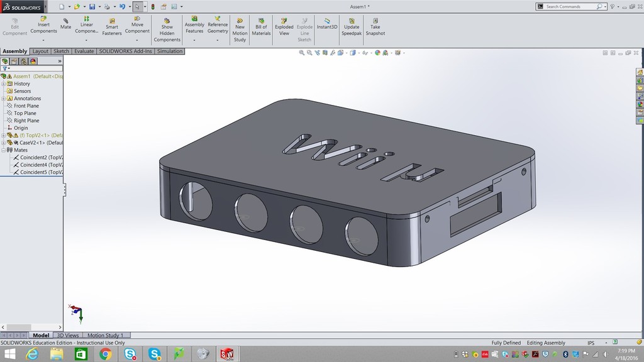
Task: Expand the CaseV2<1> component
Action: tap(3, 143)
